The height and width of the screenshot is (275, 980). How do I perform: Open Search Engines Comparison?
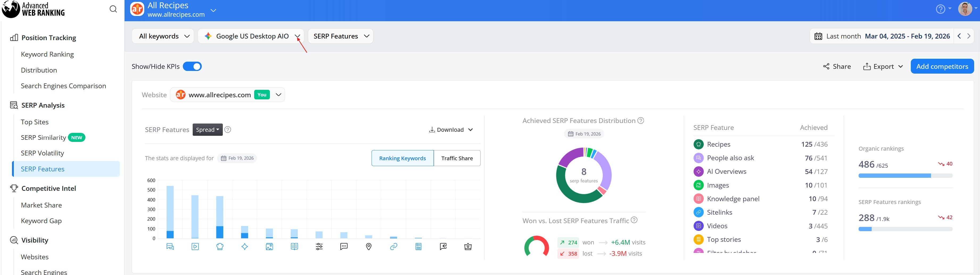(x=64, y=86)
